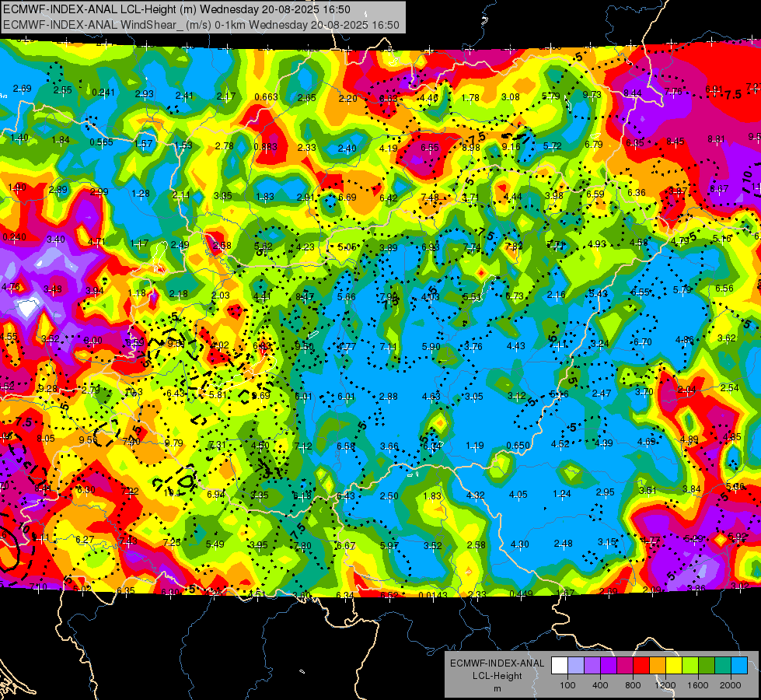Click the legend tick value 100

point(567,685)
